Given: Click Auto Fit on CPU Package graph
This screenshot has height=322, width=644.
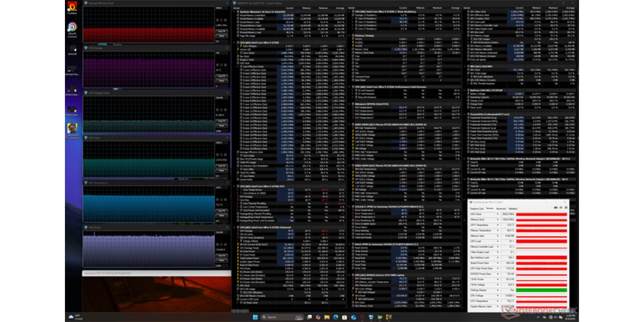Looking at the screenshot, I should click(x=221, y=76).
